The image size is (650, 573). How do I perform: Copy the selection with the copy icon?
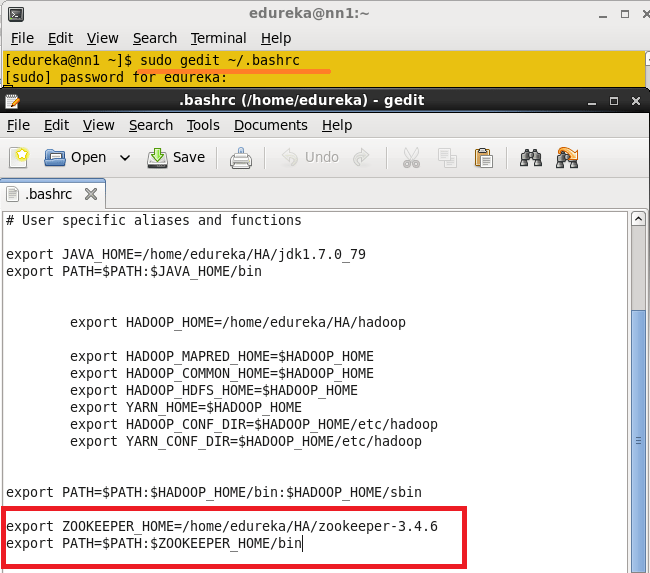tap(447, 158)
